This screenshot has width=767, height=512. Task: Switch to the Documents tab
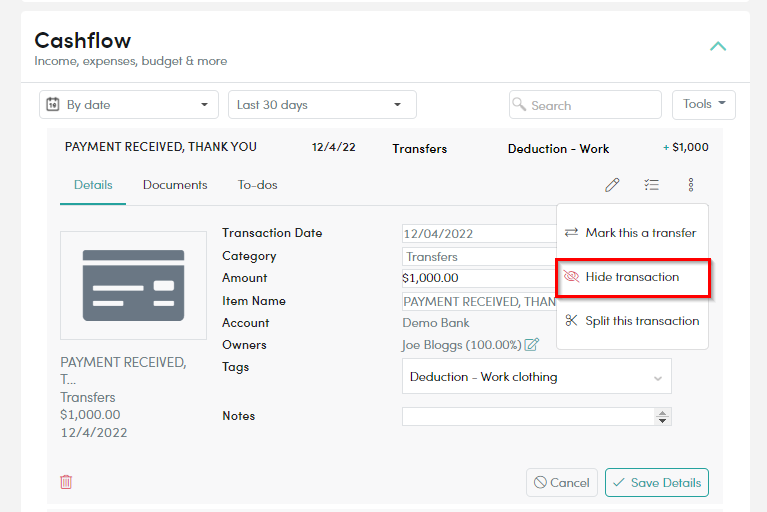coord(175,185)
